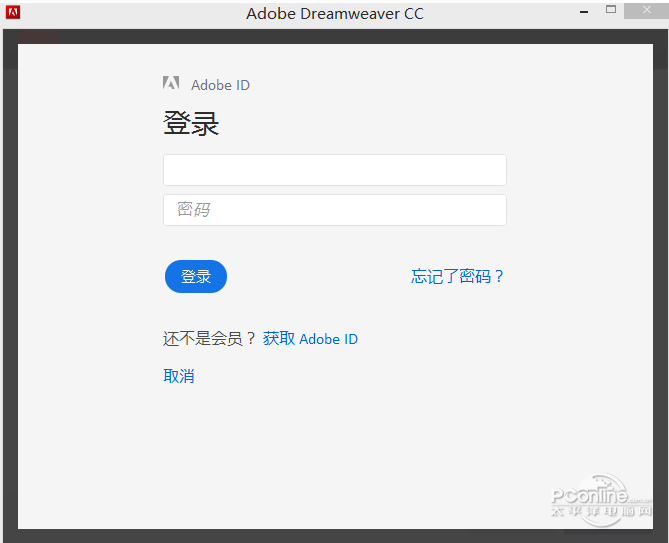Click the PConline watermark logo
The height and width of the screenshot is (543, 669).
588,494
